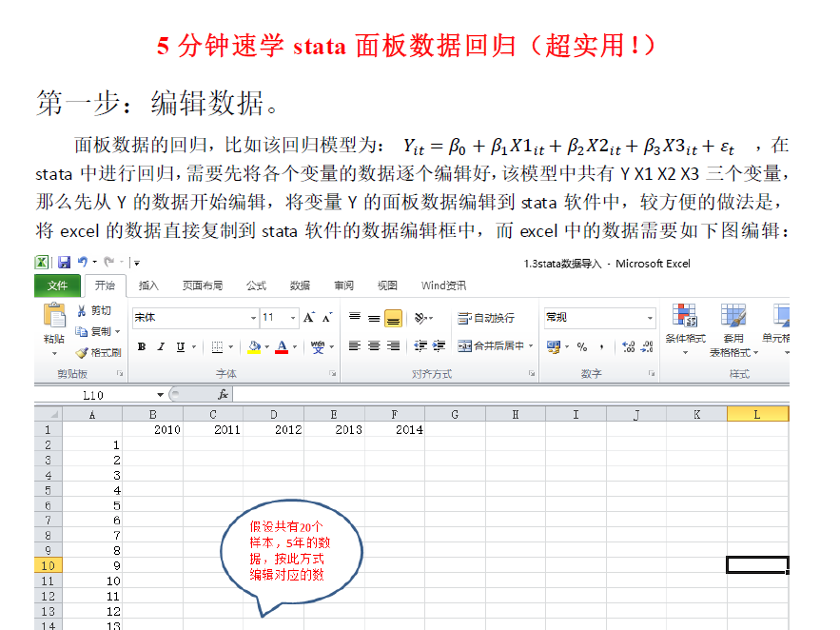This screenshot has width=840, height=630.
Task: Open customize quick access toolbar dropdown
Action: point(137,263)
